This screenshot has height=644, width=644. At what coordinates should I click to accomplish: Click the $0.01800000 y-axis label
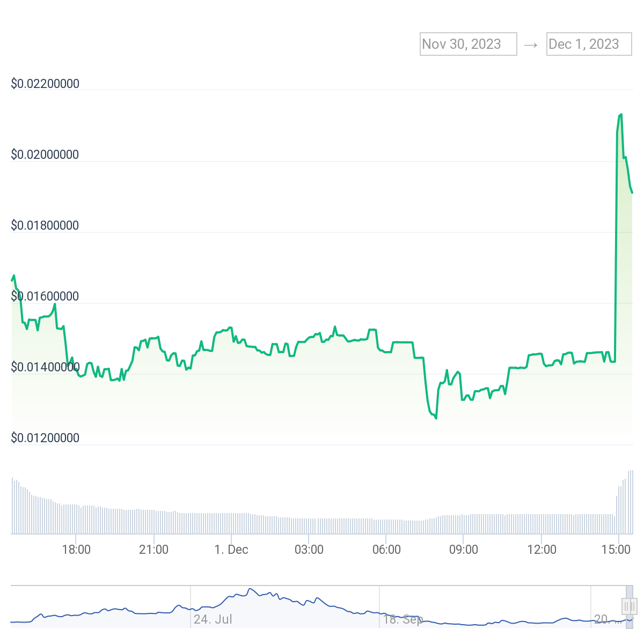point(45,226)
